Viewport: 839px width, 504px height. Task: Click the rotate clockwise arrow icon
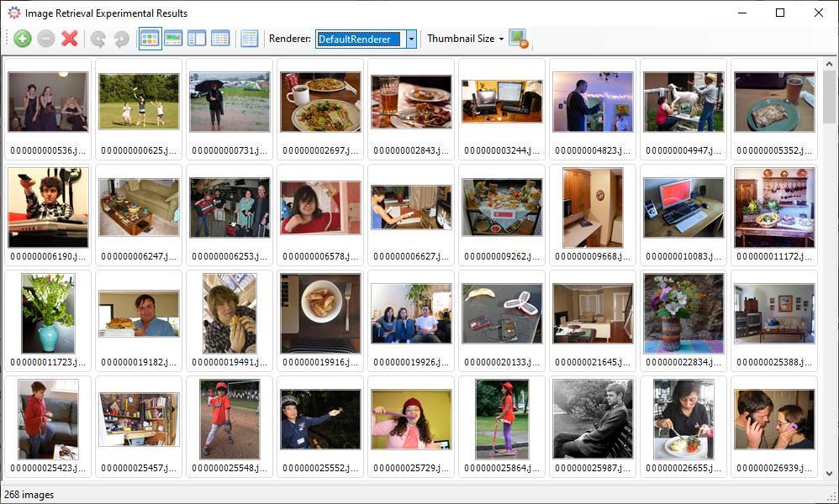[121, 39]
